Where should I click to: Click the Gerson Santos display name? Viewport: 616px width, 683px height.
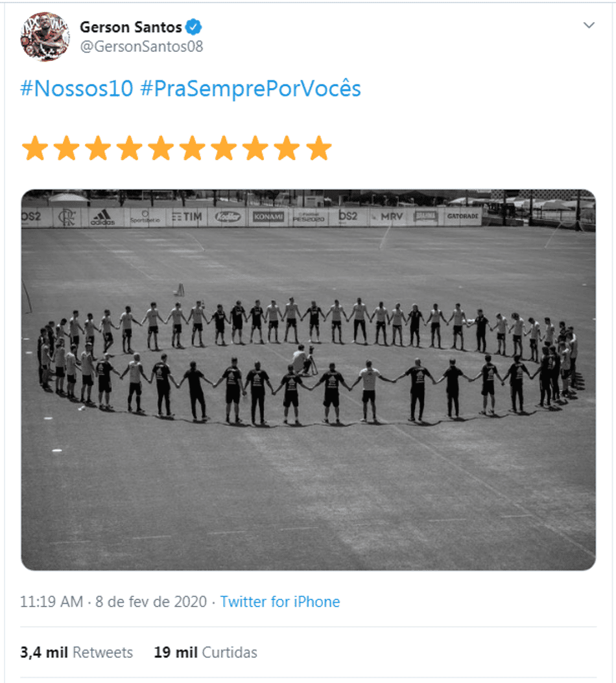pyautogui.click(x=131, y=27)
